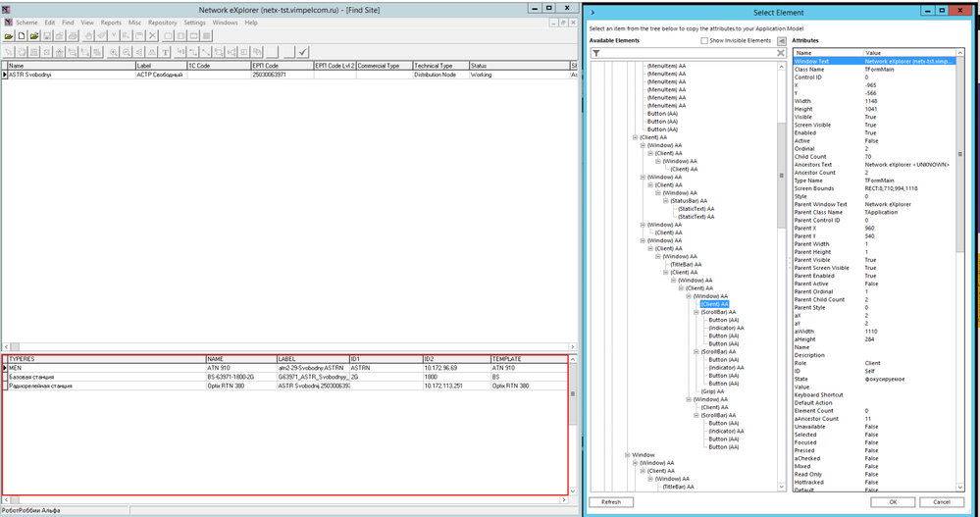Viewport: 980px width, 517px height.
Task: Collapse the bottom 'Window' tree node
Action: click(627, 455)
